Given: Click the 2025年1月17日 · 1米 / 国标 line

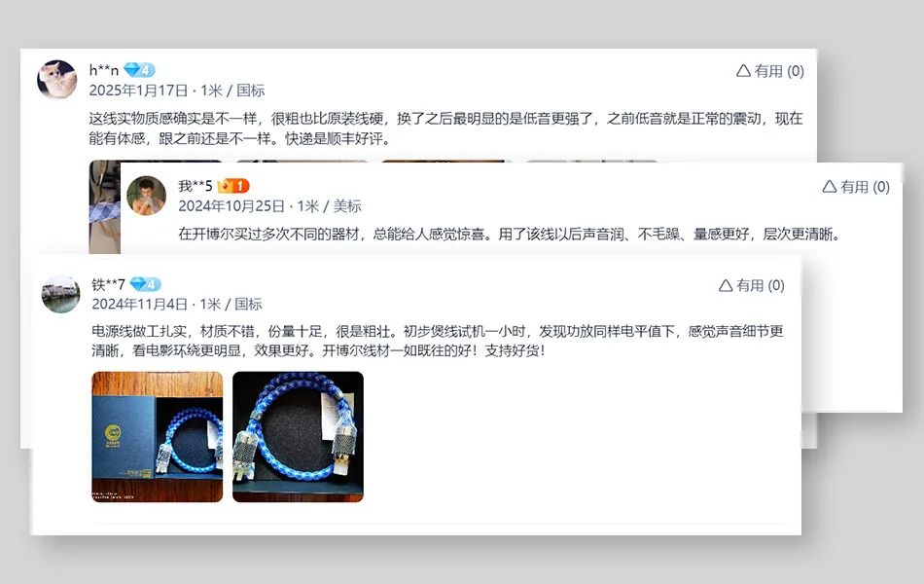Looking at the screenshot, I should click(177, 91).
